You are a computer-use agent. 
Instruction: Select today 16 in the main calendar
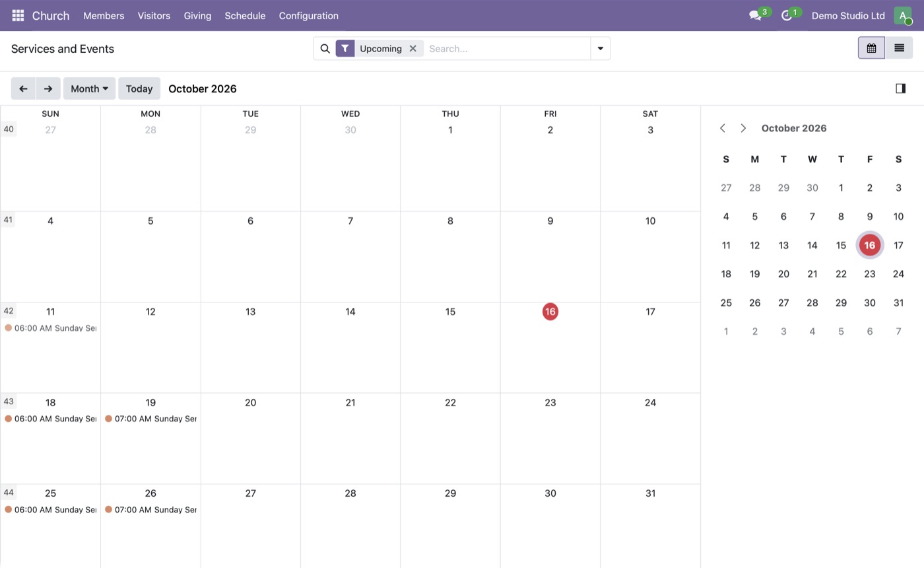[x=550, y=312]
